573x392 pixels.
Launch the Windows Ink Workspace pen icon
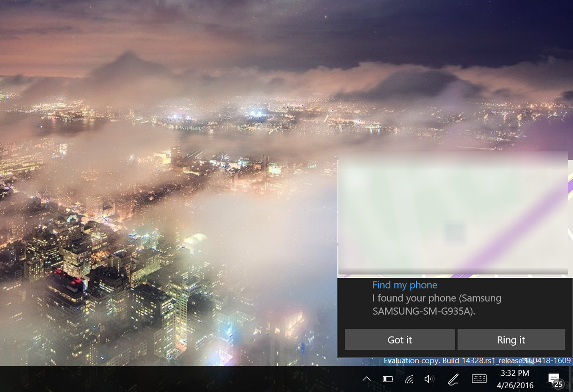click(453, 379)
